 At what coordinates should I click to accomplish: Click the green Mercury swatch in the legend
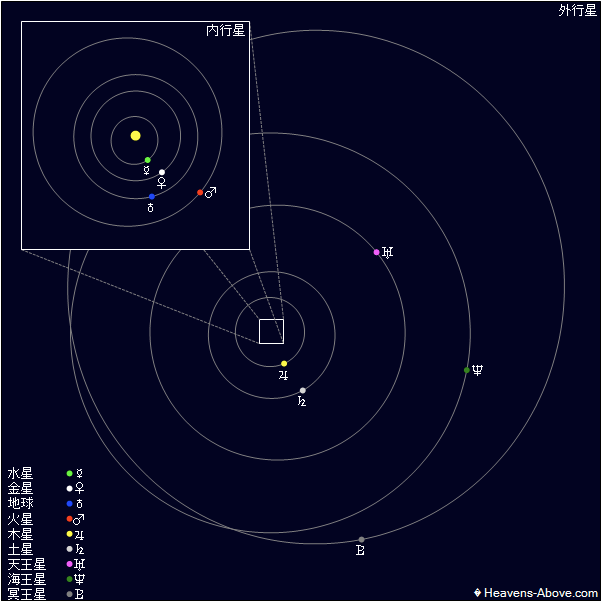[70, 473]
